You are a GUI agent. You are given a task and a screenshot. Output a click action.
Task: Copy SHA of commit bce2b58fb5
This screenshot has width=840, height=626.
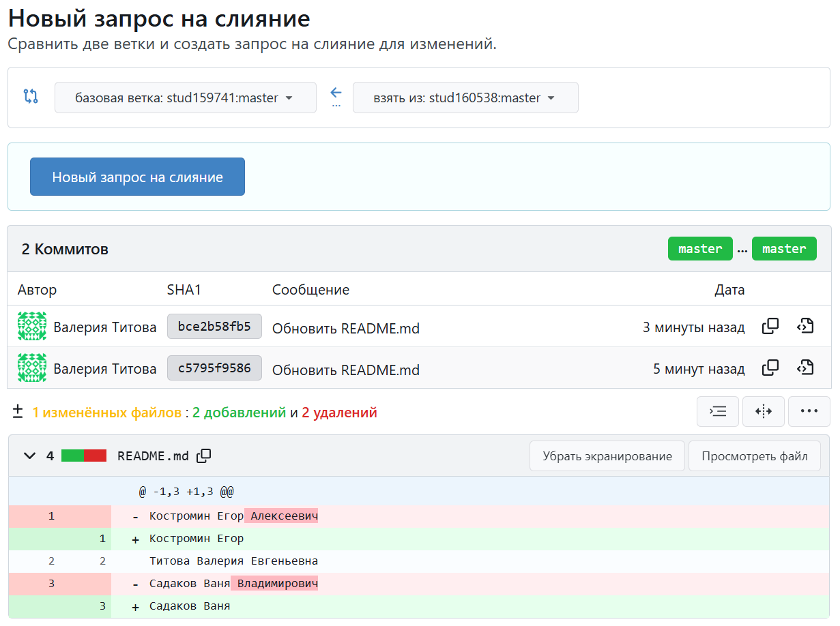pyautogui.click(x=770, y=327)
